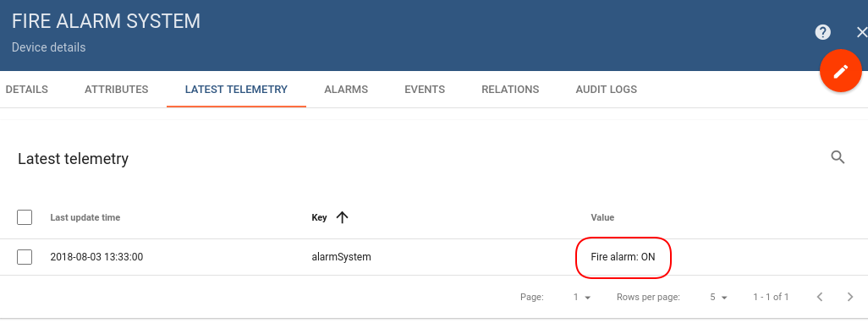This screenshot has width=868, height=323.
Task: Click the orange pencil edit button
Action: pyautogui.click(x=840, y=71)
